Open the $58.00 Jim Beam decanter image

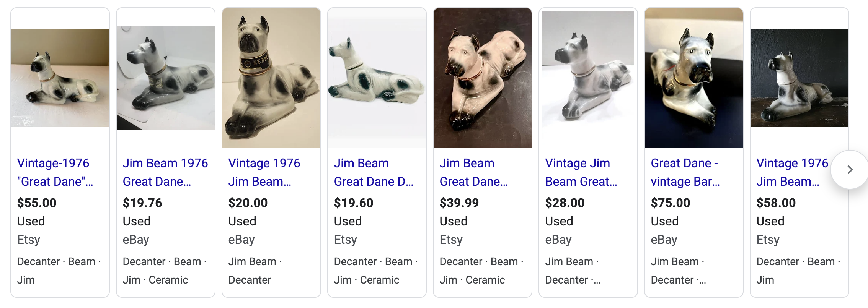pyautogui.click(x=799, y=78)
